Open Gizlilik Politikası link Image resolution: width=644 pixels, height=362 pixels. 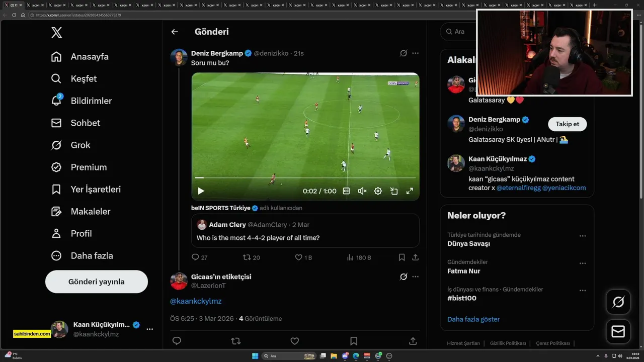[508, 343]
